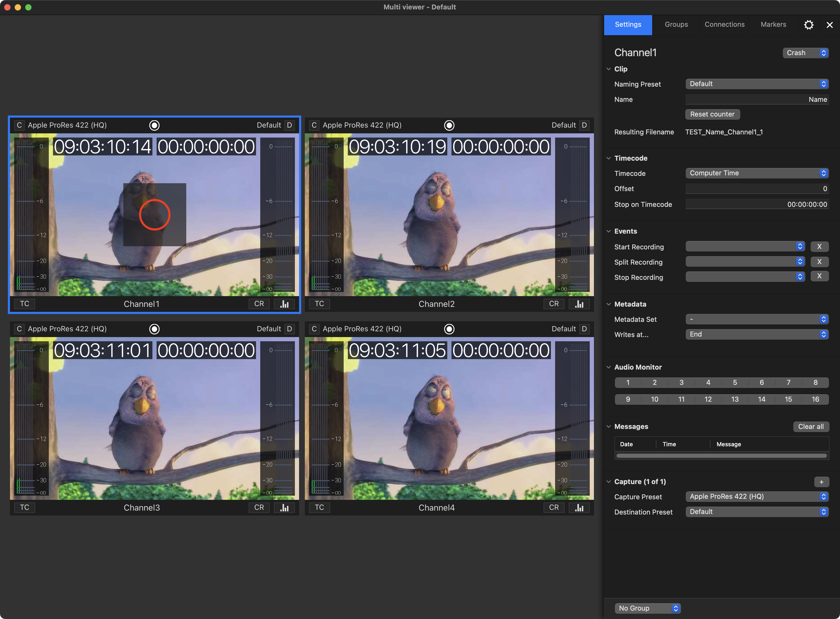Image resolution: width=840 pixels, height=619 pixels.
Task: Open the Naming Preset dropdown
Action: click(757, 84)
